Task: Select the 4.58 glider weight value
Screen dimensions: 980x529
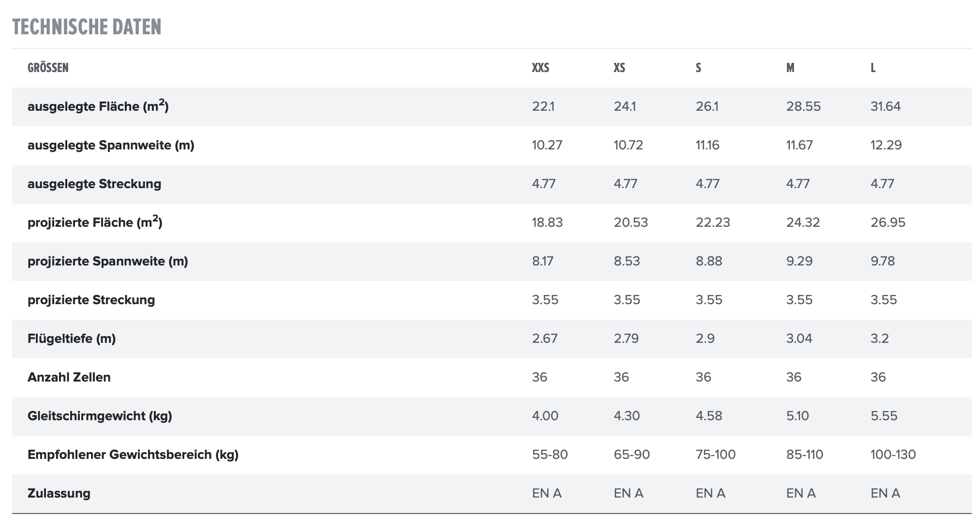Action: point(709,416)
